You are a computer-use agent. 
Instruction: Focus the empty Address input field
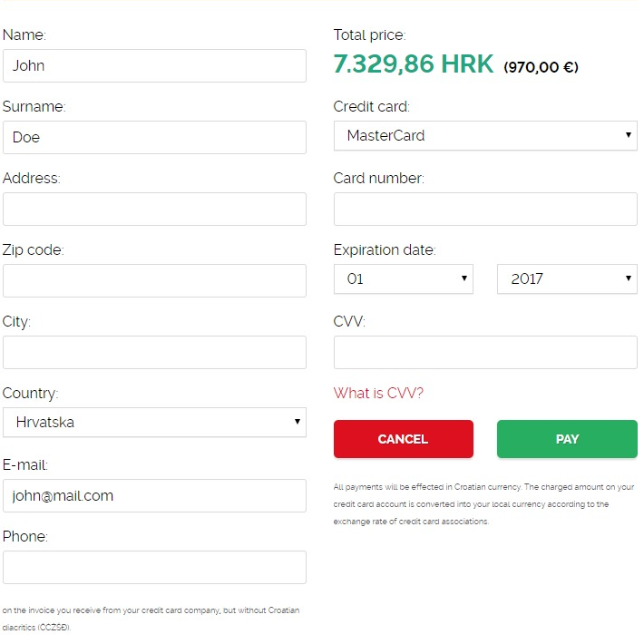click(x=154, y=210)
